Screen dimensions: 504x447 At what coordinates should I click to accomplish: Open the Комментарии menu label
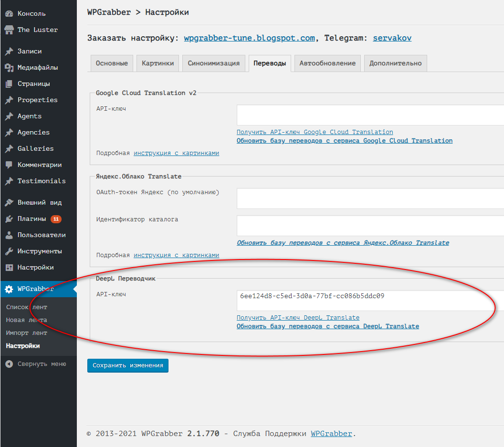pyautogui.click(x=40, y=165)
